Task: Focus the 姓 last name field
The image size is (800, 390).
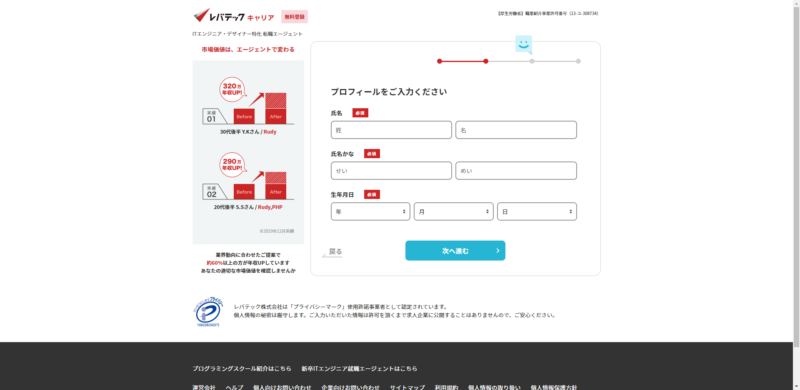Action: click(x=391, y=130)
